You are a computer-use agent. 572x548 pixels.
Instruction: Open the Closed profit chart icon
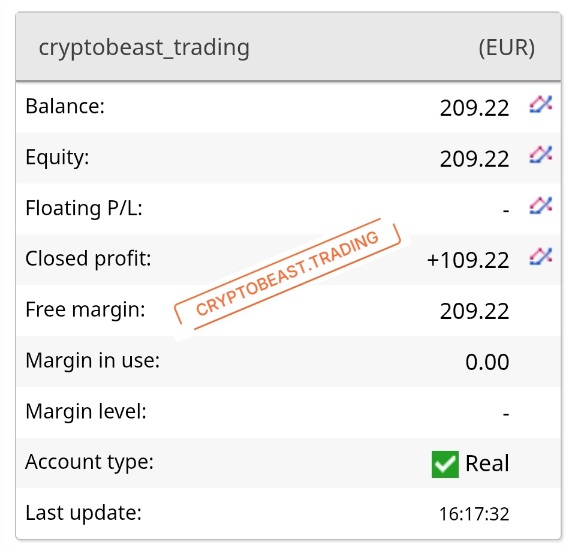tap(541, 256)
